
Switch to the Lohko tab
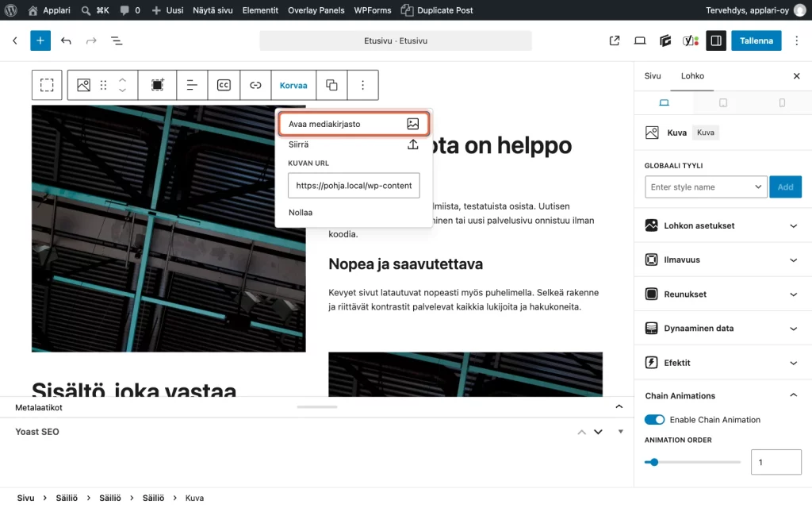(692, 75)
